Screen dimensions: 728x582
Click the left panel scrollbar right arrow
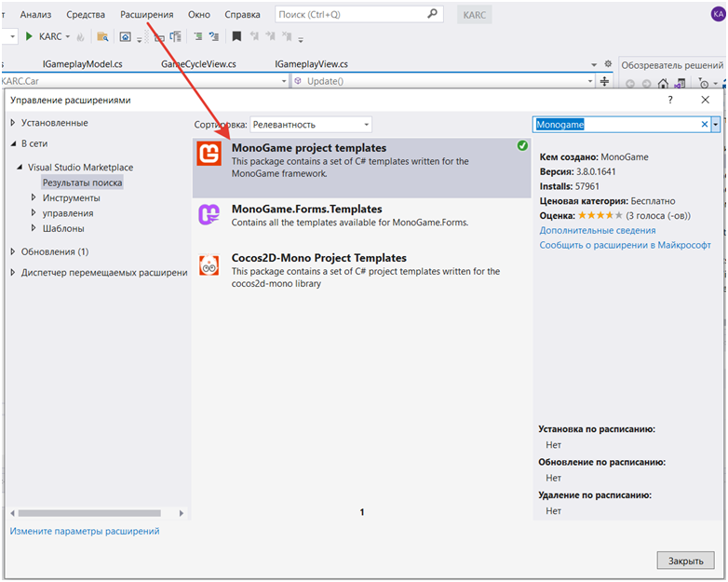tap(182, 513)
